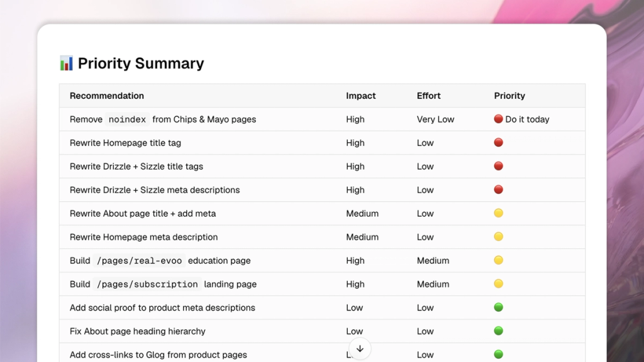The height and width of the screenshot is (362, 644).
Task: Click the scroll-down arrow button
Action: 360,349
